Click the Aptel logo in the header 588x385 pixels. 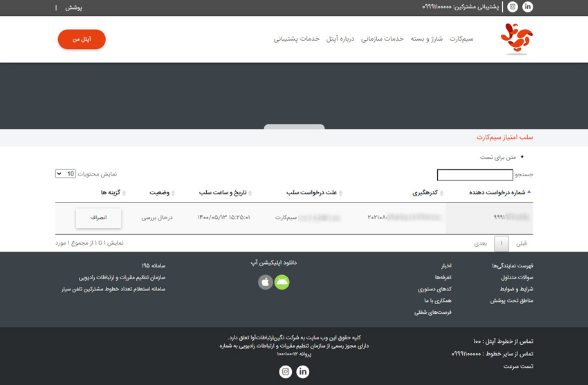[517, 39]
